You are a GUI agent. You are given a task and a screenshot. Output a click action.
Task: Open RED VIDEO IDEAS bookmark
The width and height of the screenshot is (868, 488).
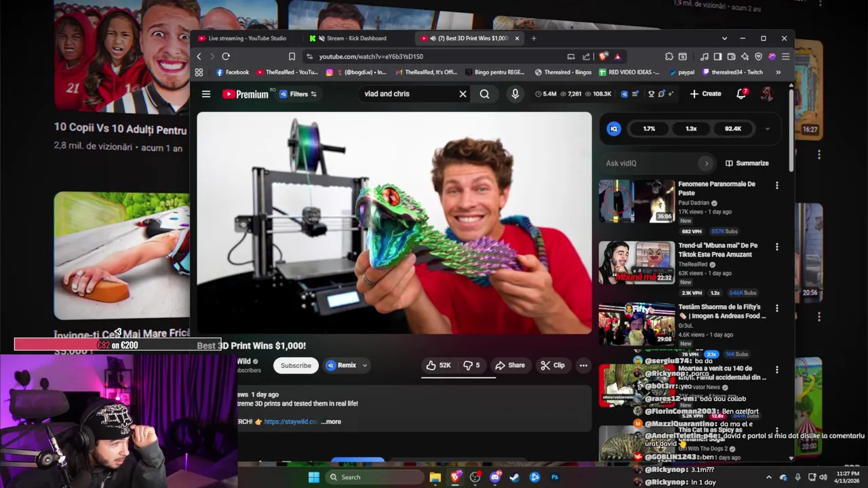(x=629, y=72)
